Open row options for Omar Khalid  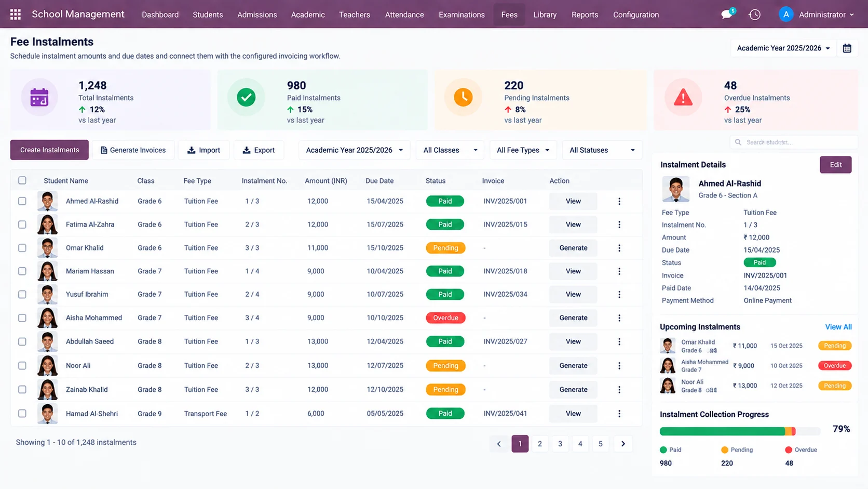619,248
